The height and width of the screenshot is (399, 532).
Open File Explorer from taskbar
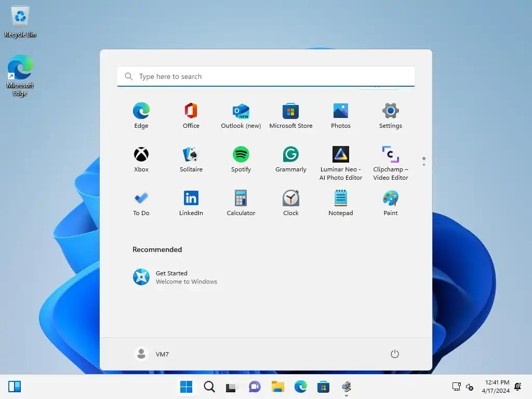[x=277, y=387]
